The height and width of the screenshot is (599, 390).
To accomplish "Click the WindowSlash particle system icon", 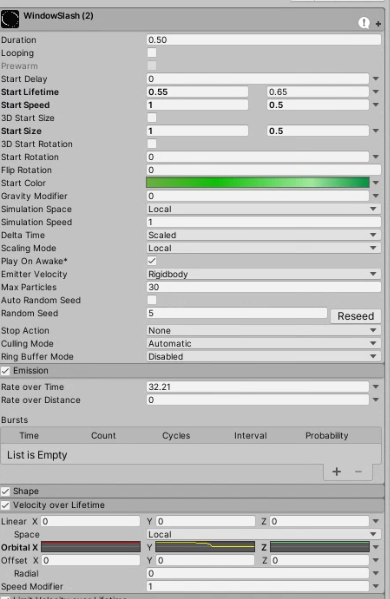I will point(10,19).
